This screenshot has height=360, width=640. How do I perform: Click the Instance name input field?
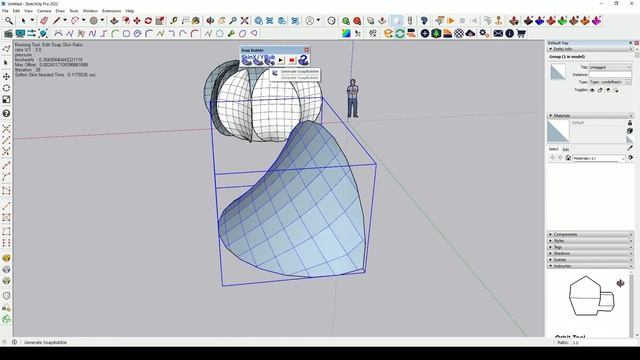click(x=610, y=75)
